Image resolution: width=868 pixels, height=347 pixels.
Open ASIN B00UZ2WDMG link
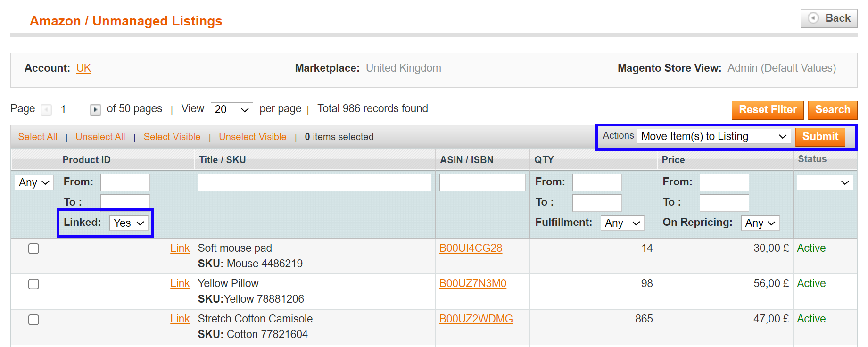click(x=476, y=319)
